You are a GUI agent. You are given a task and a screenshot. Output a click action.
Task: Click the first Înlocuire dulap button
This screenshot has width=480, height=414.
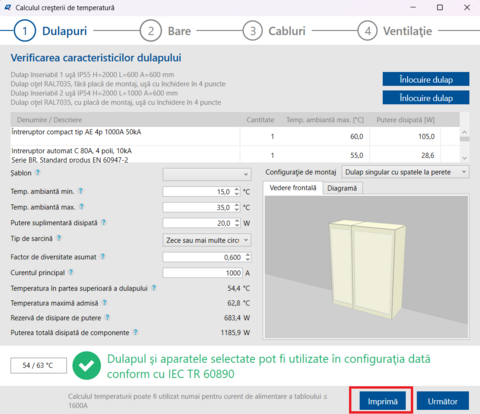pos(426,79)
